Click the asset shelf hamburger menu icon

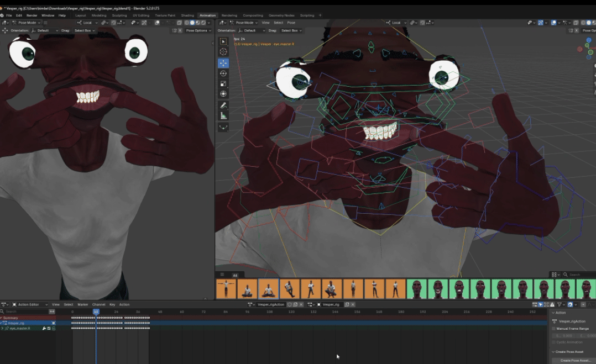[222, 275]
